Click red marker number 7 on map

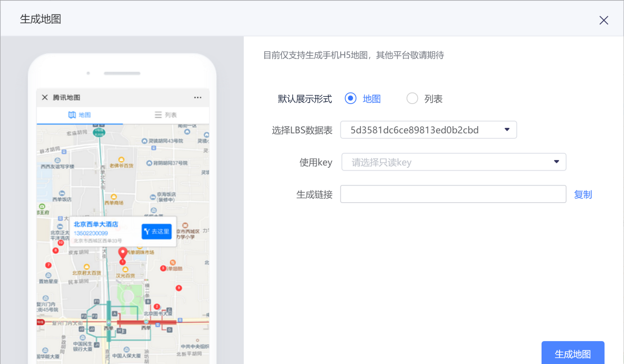click(48, 265)
